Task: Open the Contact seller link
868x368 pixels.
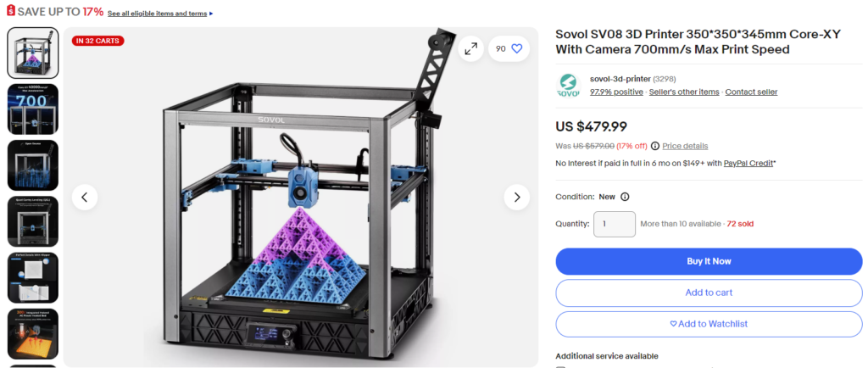Action: pyautogui.click(x=751, y=92)
